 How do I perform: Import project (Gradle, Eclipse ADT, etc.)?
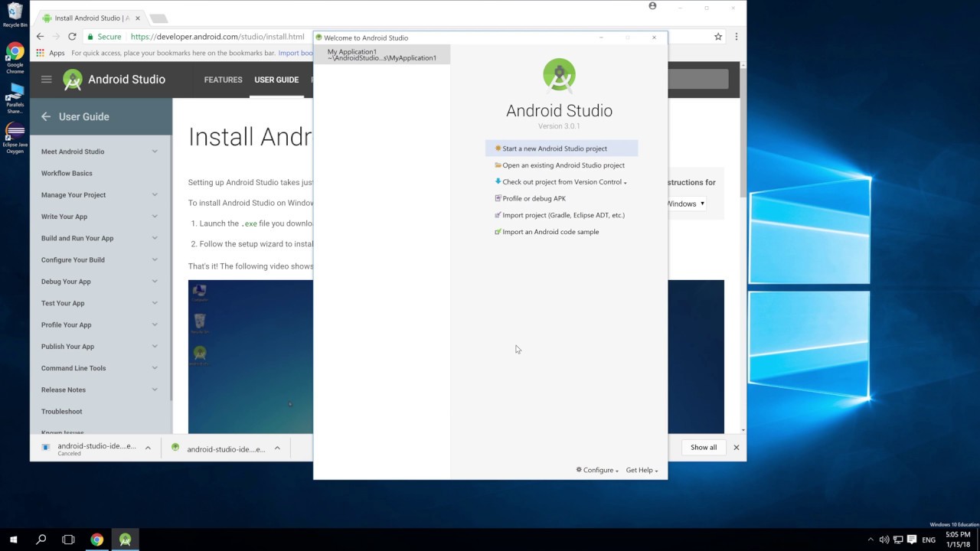click(x=561, y=215)
